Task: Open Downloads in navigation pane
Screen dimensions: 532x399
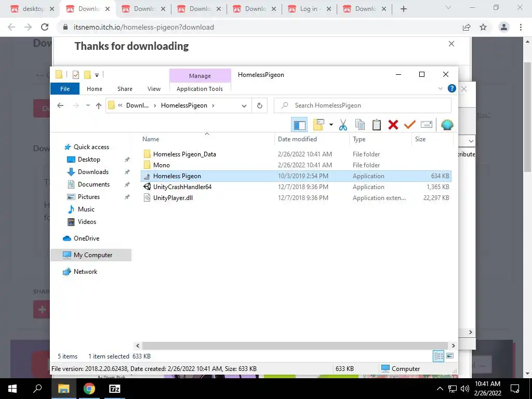Action: [93, 172]
